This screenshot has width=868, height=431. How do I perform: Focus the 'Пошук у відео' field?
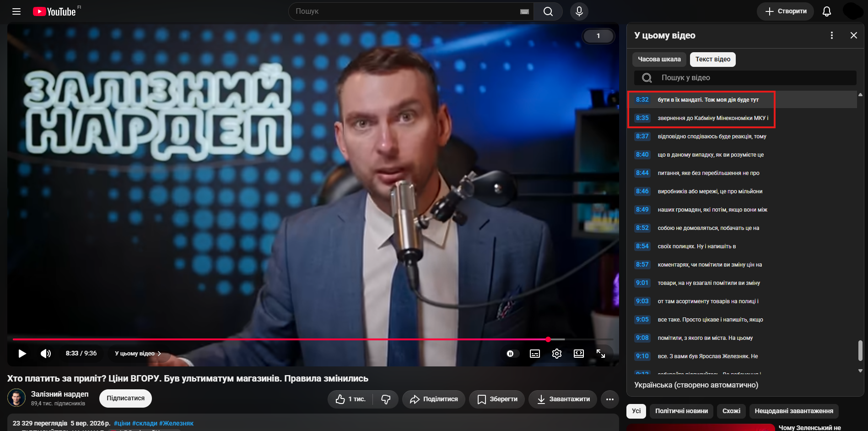pyautogui.click(x=745, y=78)
